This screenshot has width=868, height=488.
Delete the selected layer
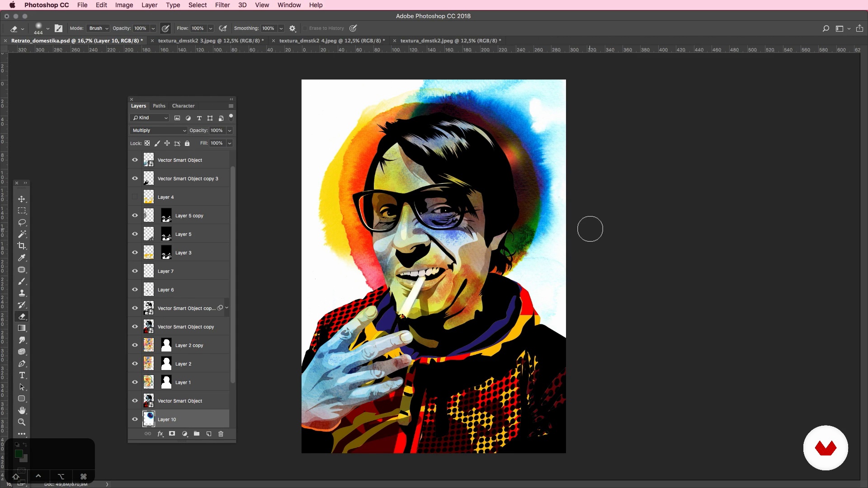point(221,434)
